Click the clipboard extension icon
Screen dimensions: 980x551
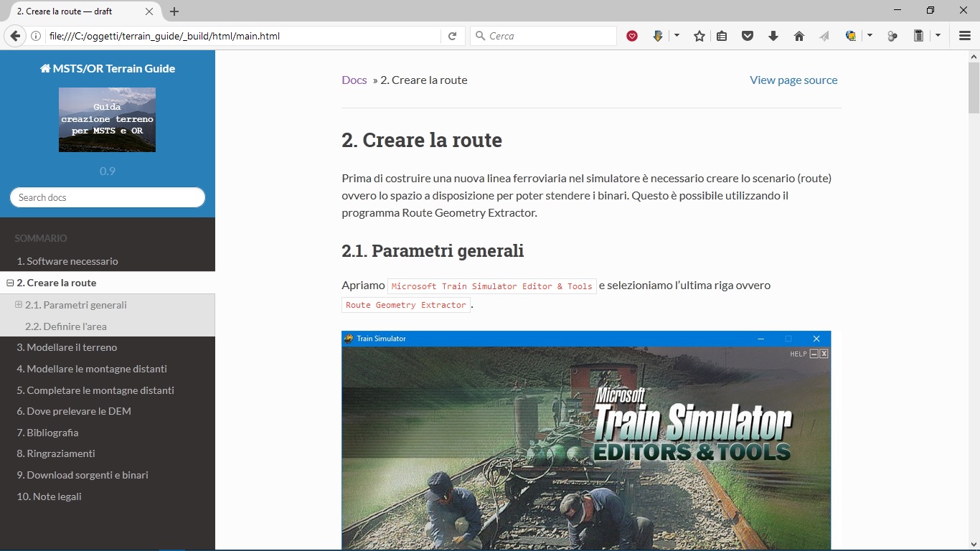tap(918, 36)
